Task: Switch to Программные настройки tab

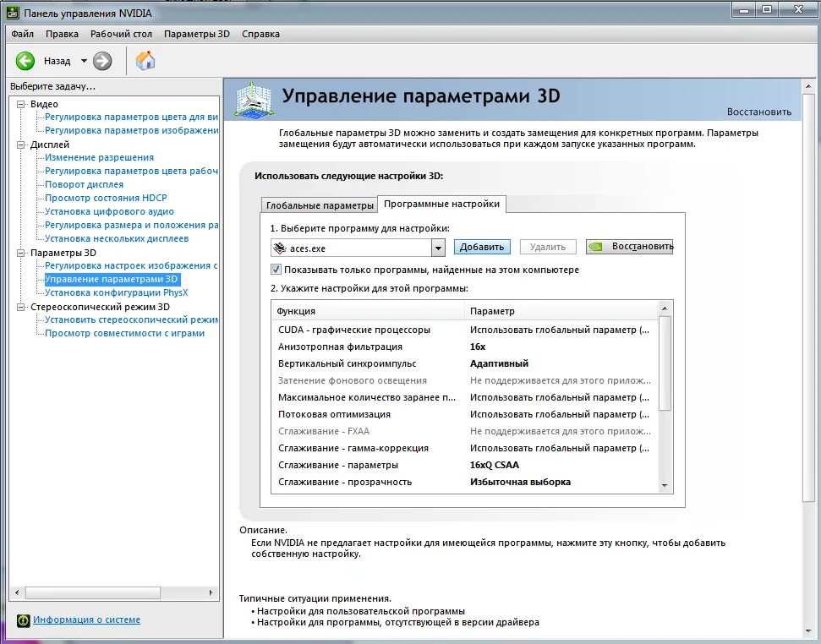Action: tap(442, 204)
